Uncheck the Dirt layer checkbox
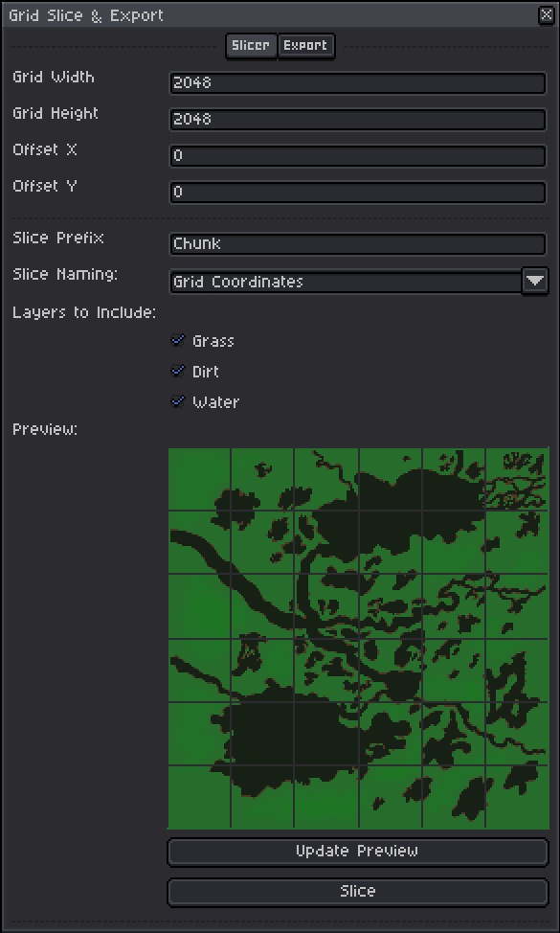The height and width of the screenshot is (933, 560). click(x=178, y=372)
